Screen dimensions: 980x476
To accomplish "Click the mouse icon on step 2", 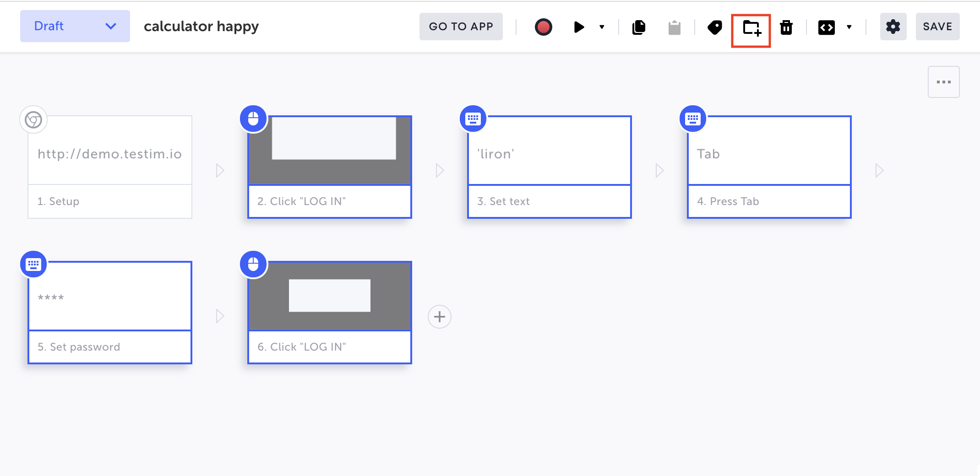I will (x=253, y=119).
